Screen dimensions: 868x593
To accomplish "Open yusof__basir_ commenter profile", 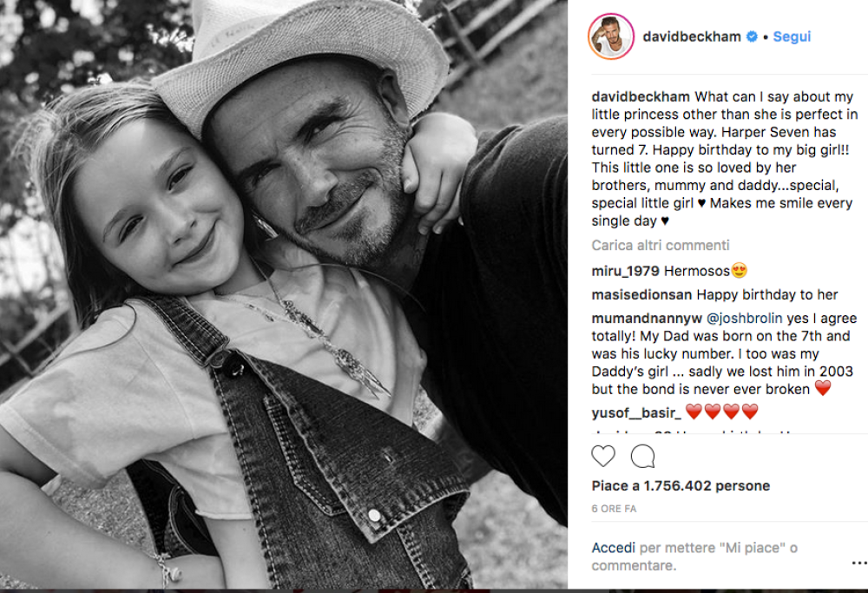I will 636,413.
